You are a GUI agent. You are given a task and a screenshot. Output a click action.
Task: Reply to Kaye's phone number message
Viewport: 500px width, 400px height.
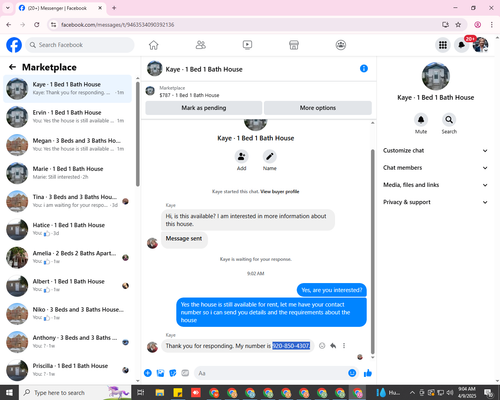coord(333,346)
